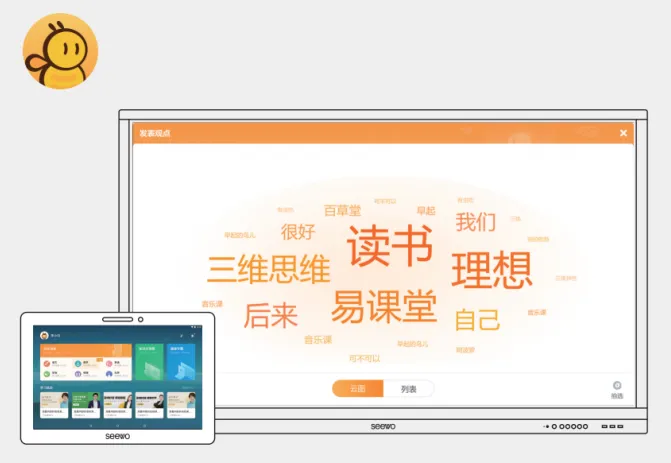
Task: Select the word 很好 in the cloud
Action: click(x=298, y=232)
